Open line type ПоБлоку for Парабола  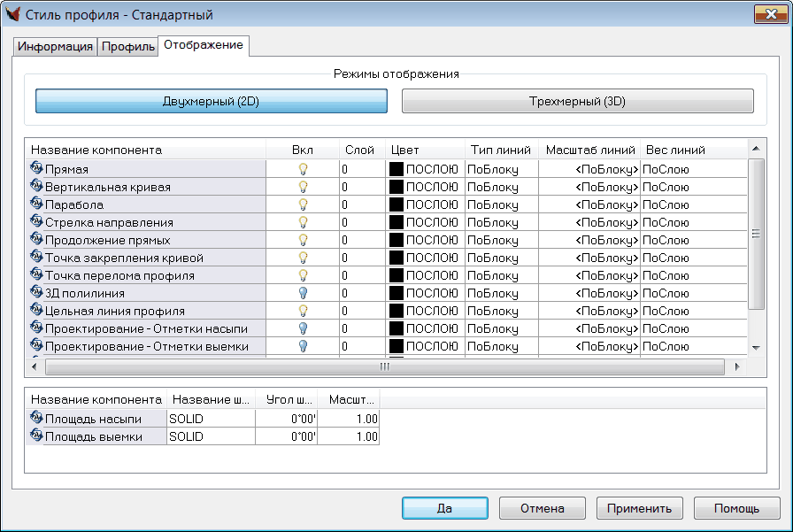[x=501, y=204]
